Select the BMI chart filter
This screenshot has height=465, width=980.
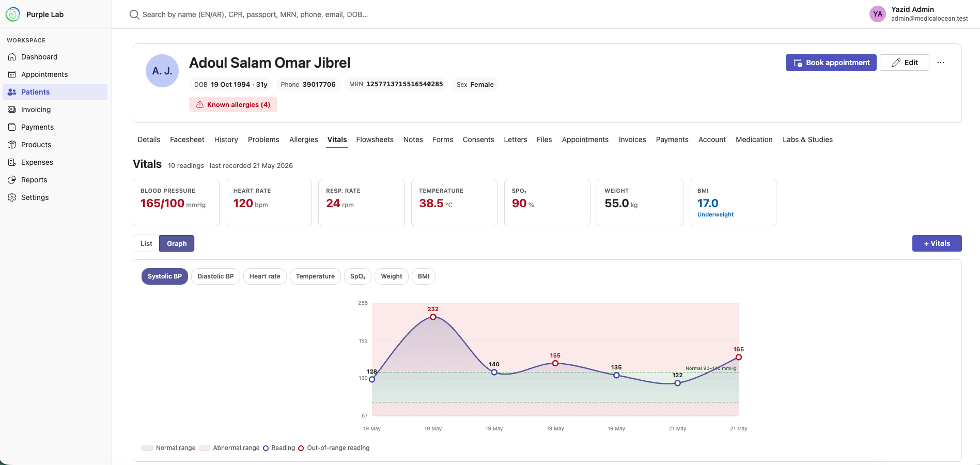click(424, 276)
